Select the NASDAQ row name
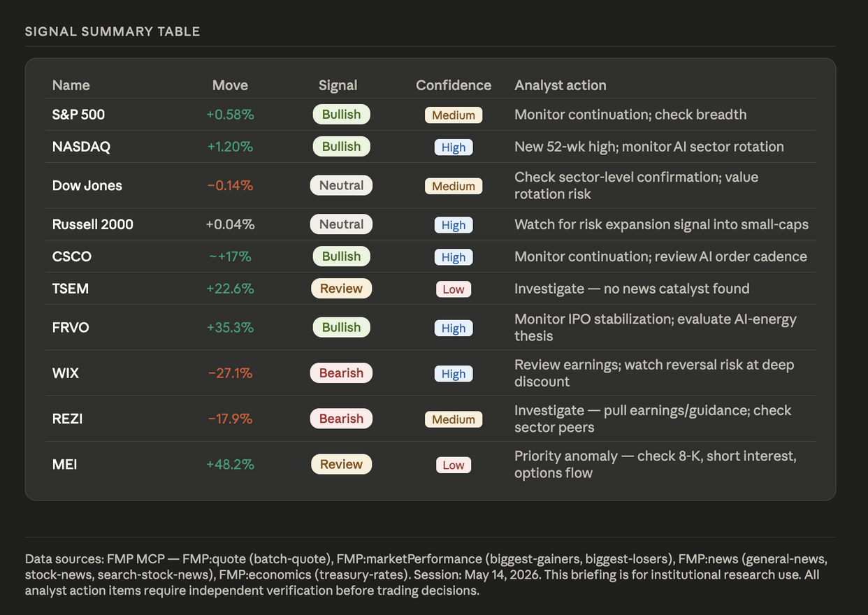The width and height of the screenshot is (868, 615). click(81, 147)
